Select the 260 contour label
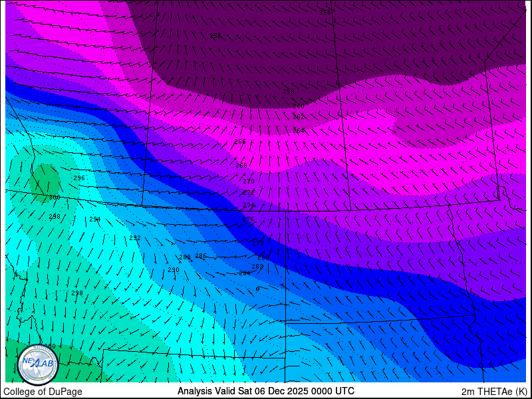Image resolution: width=532 pixels, height=399 pixels. 299,106
